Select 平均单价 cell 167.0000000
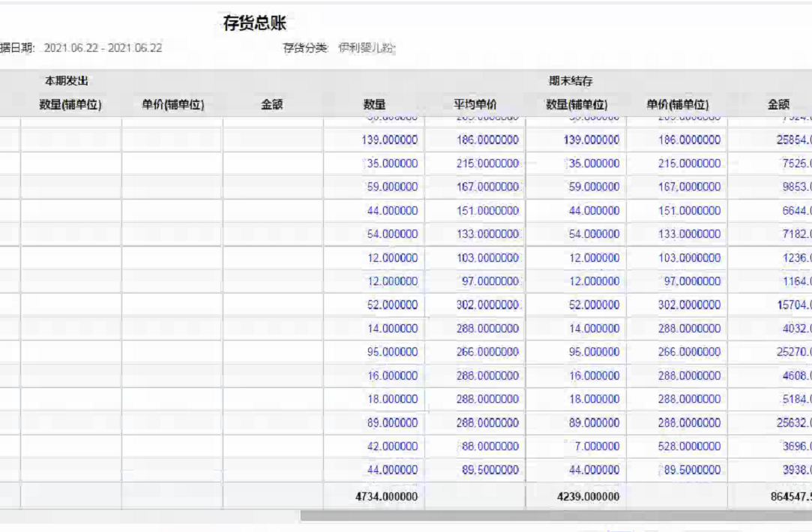The width and height of the screenshot is (812, 532). click(487, 187)
